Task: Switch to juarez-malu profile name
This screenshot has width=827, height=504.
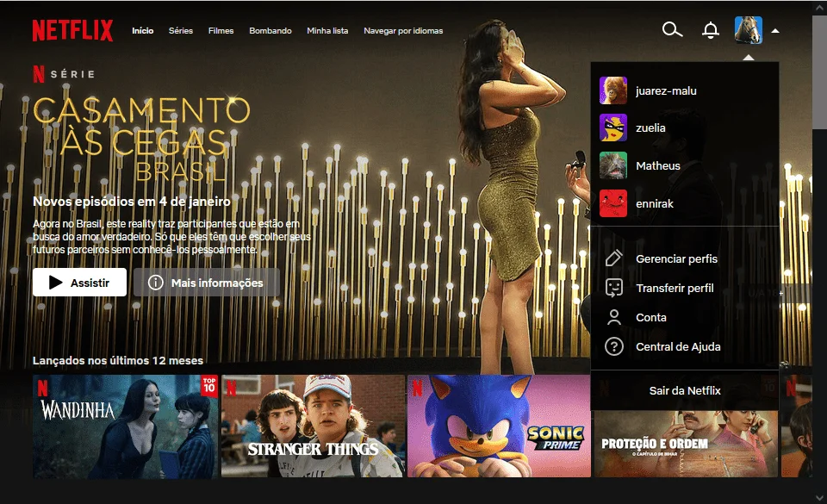Action: 666,90
